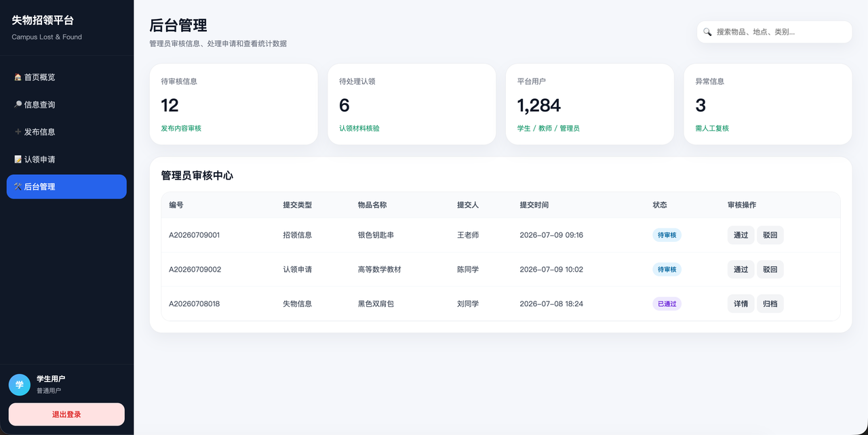Click the time 2026-07-09 09:16
This screenshot has height=435, width=868.
(x=551, y=235)
